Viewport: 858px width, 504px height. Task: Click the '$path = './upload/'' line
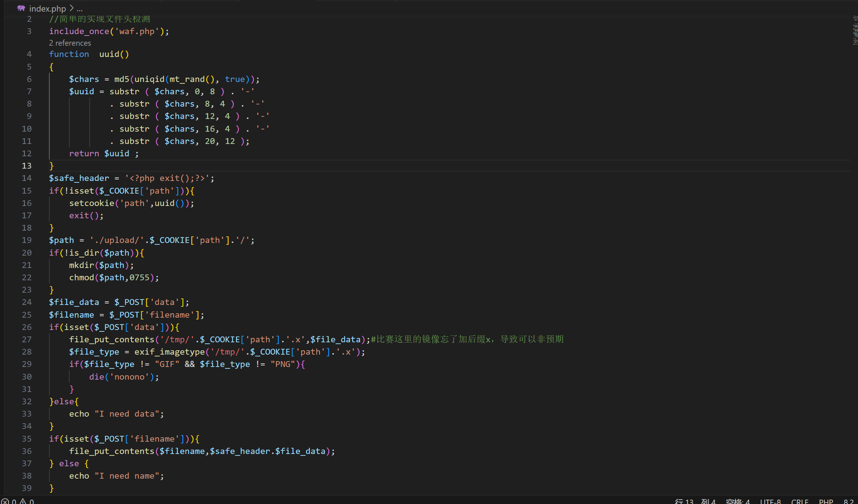[x=152, y=240]
